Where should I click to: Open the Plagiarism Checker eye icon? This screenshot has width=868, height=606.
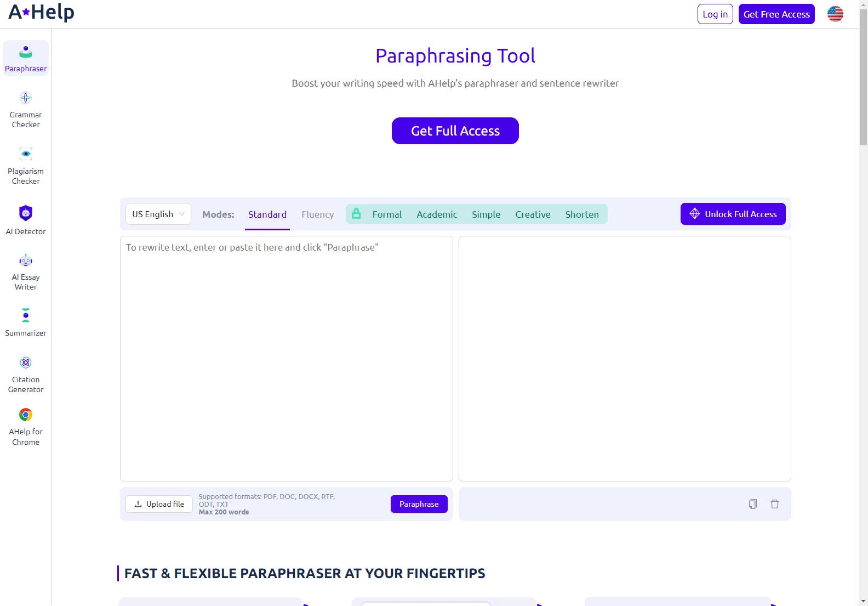[26, 154]
